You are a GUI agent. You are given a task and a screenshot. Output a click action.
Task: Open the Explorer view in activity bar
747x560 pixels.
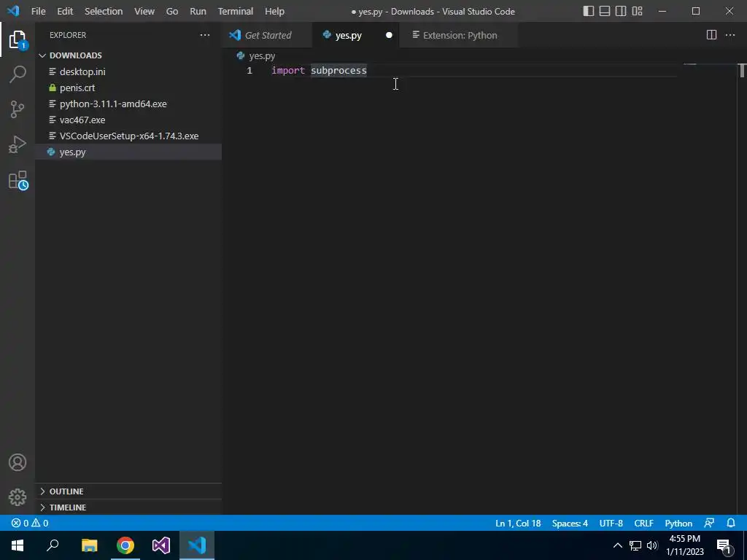[18, 39]
